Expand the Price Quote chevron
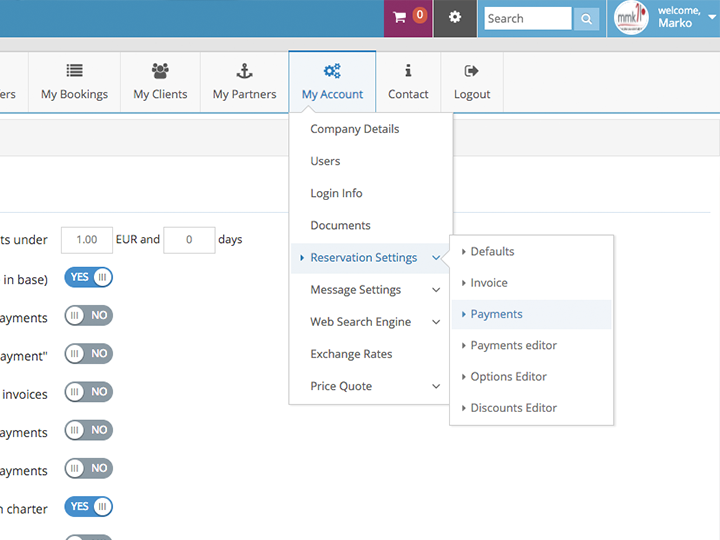720x540 pixels. click(436, 386)
